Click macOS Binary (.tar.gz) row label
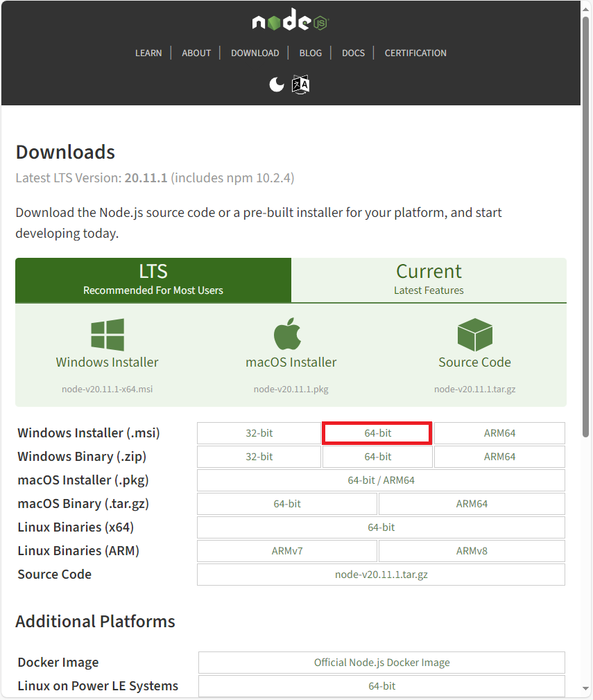Image resolution: width=593 pixels, height=700 pixels. pos(83,504)
